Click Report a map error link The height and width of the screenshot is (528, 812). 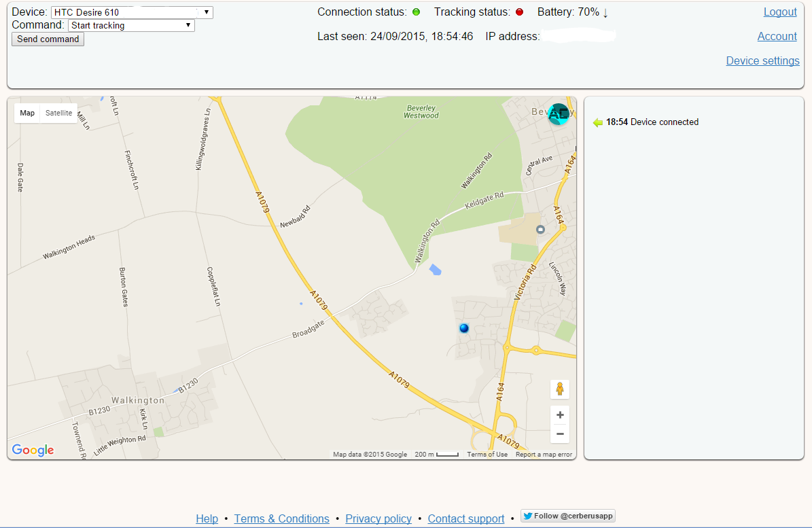[x=544, y=455]
